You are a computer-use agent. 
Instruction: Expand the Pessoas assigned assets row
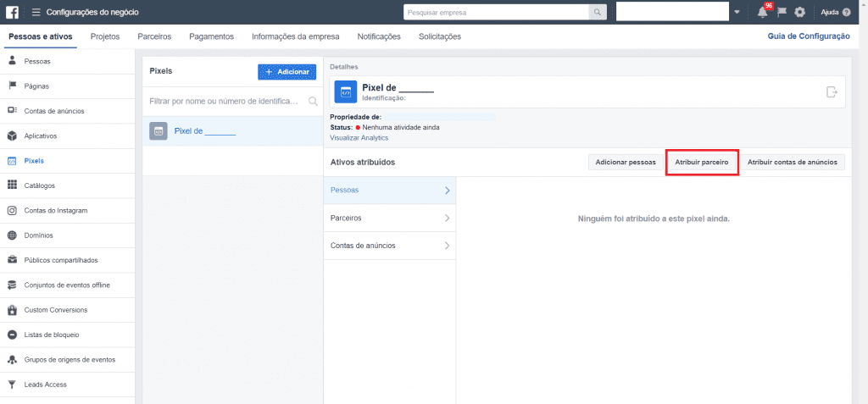[x=390, y=191]
